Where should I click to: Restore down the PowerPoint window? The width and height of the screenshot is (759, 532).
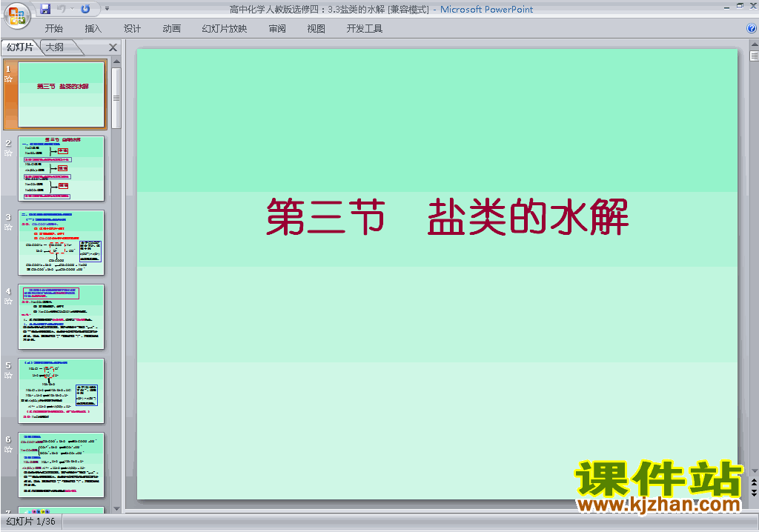(740, 6)
